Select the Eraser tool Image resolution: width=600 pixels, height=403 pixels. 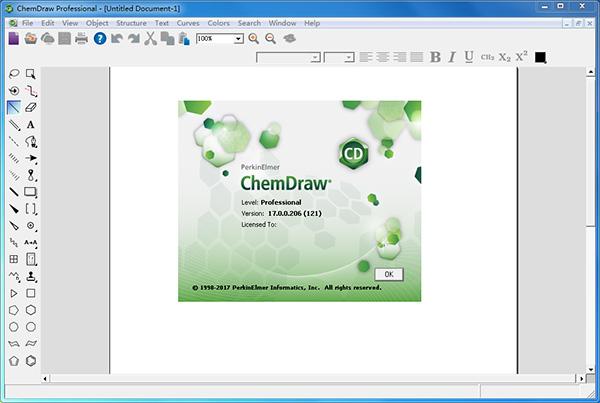click(31, 108)
